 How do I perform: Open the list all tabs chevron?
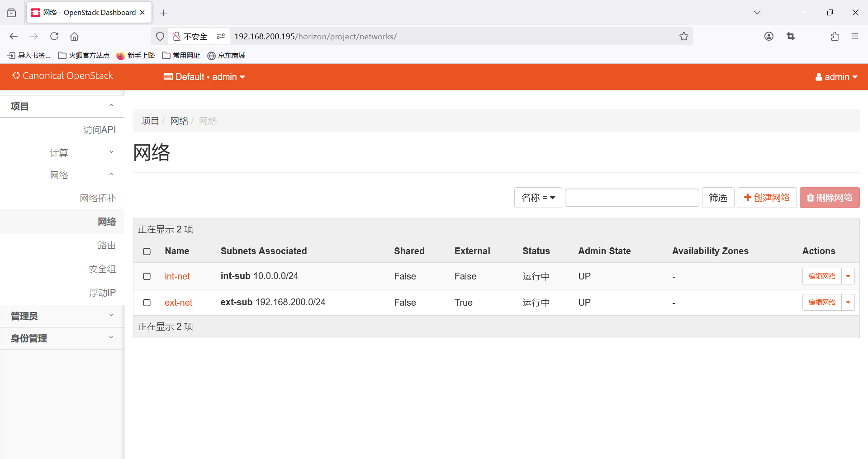[x=757, y=13]
